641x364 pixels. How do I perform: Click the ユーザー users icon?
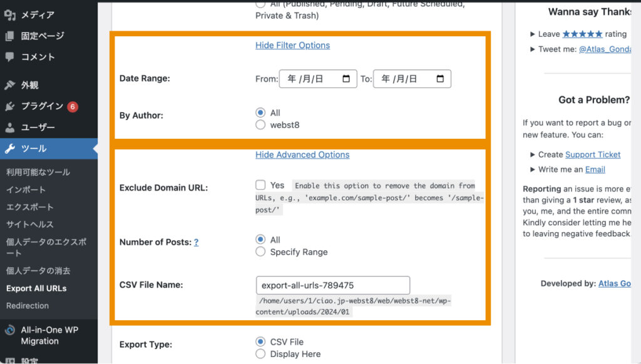(x=9, y=128)
